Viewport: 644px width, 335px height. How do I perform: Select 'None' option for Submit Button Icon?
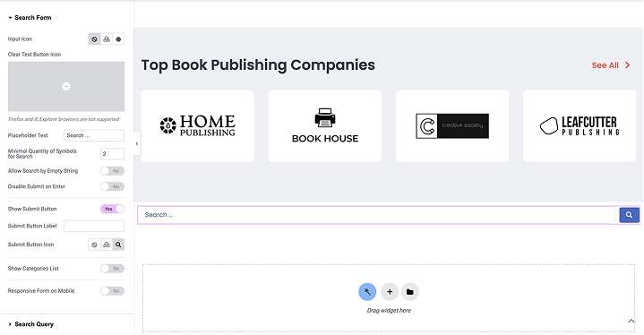(94, 245)
